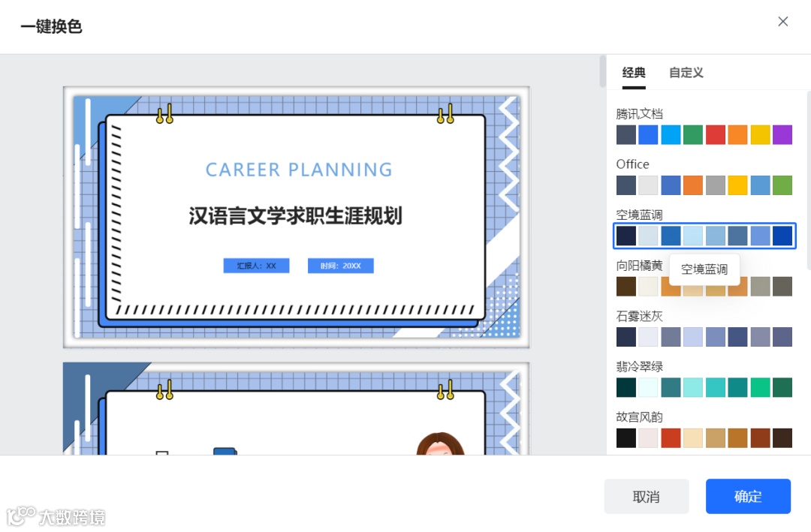811x532 pixels.
Task: Confirm with the 确定 button
Action: point(748,497)
